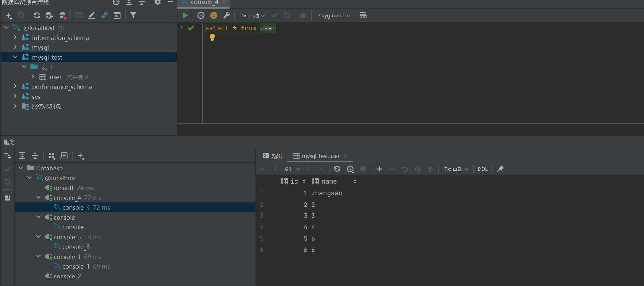Image resolution: width=644 pixels, height=286 pixels.
Task: Pin the mysql_test.user result tab
Action: coord(500,169)
